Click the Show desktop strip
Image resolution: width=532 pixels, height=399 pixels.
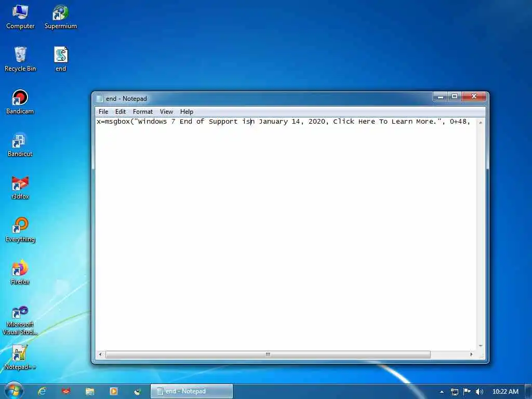[528, 392]
